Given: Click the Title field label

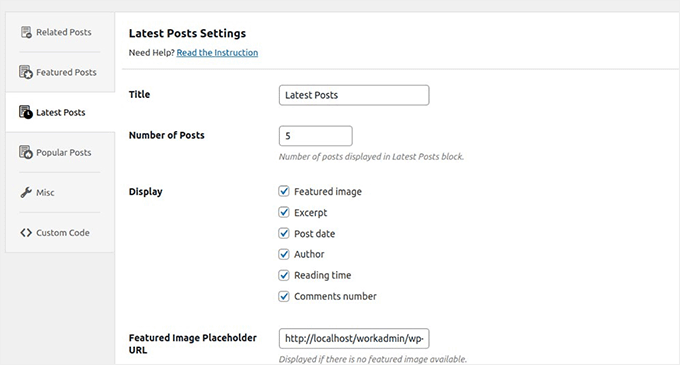Looking at the screenshot, I should click(x=139, y=94).
